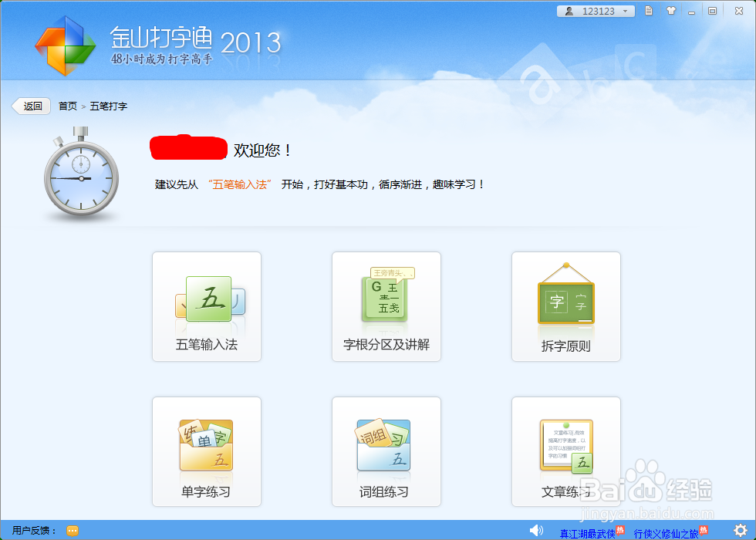Click 五笔打字 breadcrumb item
Viewport: 756px width, 540px height.
109,106
